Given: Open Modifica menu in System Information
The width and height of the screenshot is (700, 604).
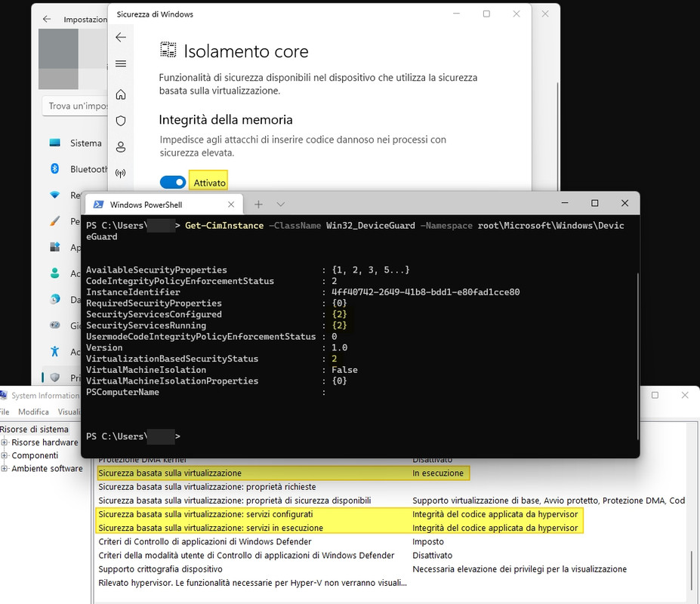Looking at the screenshot, I should pos(33,411).
